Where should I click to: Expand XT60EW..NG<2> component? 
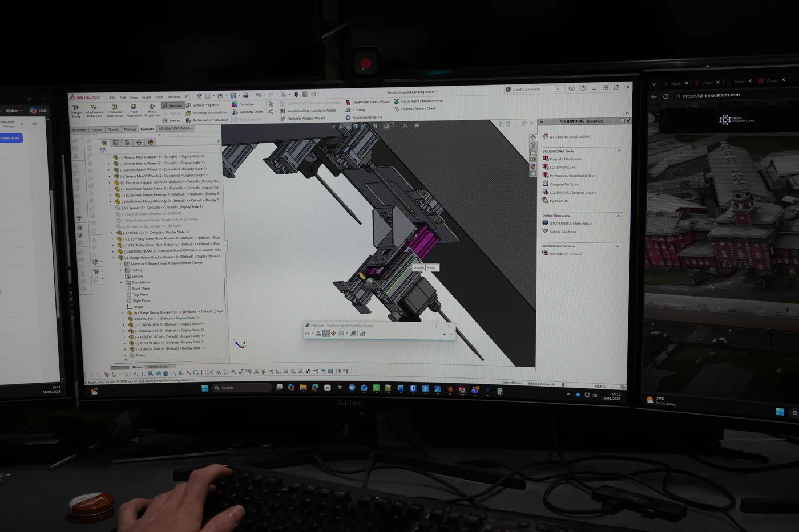pos(124,325)
